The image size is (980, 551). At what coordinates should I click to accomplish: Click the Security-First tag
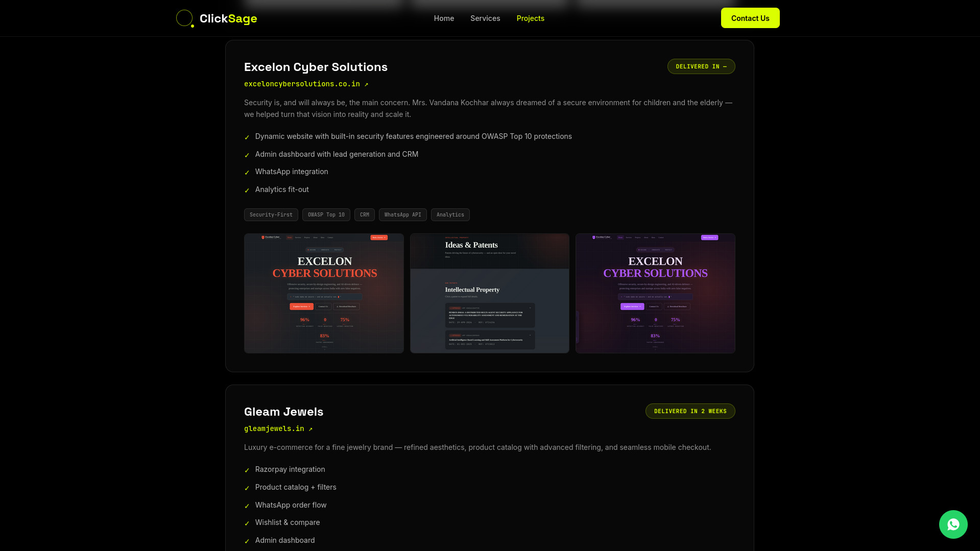tap(271, 214)
